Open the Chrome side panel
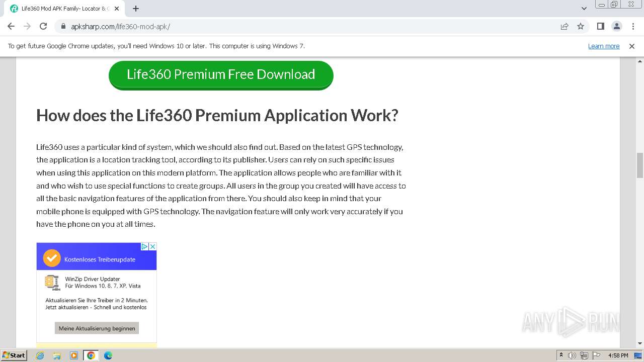 pos(600,26)
